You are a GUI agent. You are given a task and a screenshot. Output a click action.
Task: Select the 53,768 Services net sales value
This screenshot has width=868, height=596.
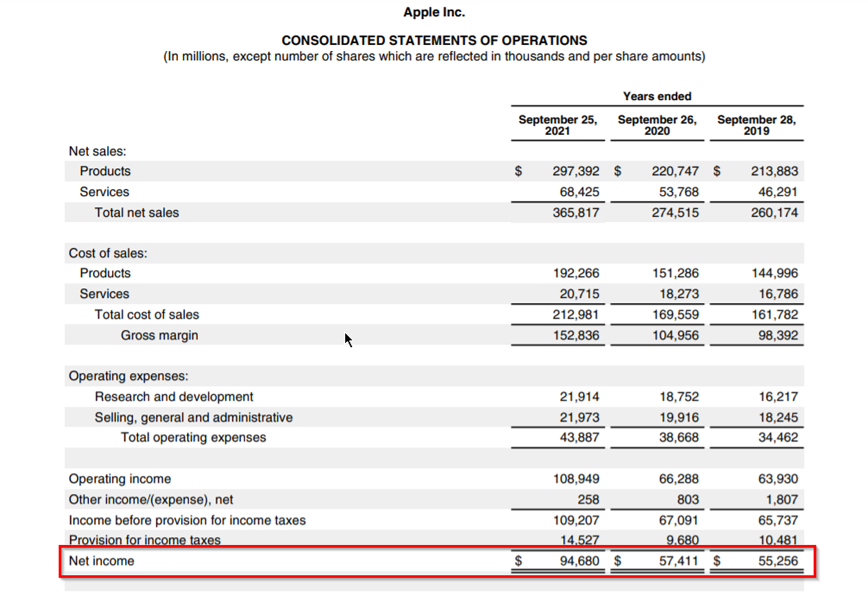(x=679, y=192)
